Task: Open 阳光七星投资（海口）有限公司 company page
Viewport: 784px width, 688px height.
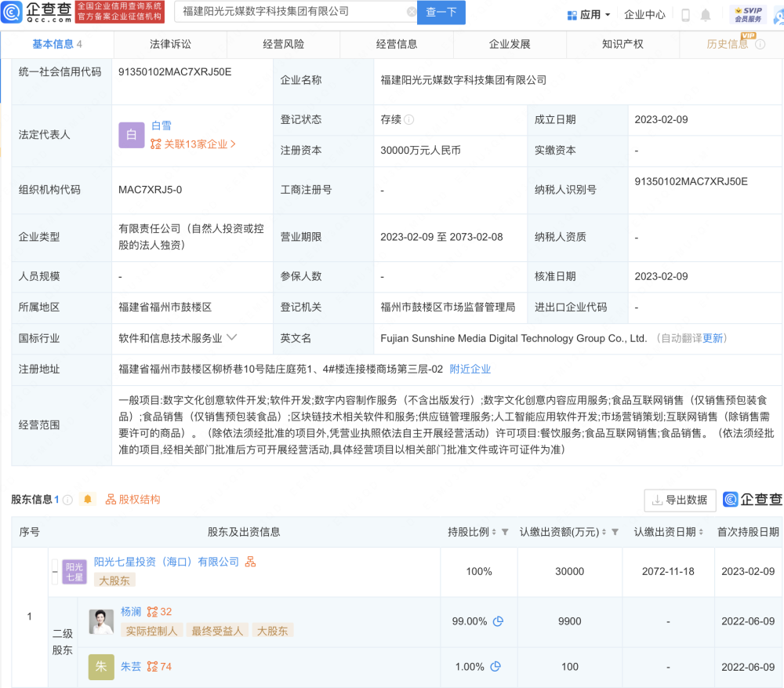Action: (x=166, y=562)
